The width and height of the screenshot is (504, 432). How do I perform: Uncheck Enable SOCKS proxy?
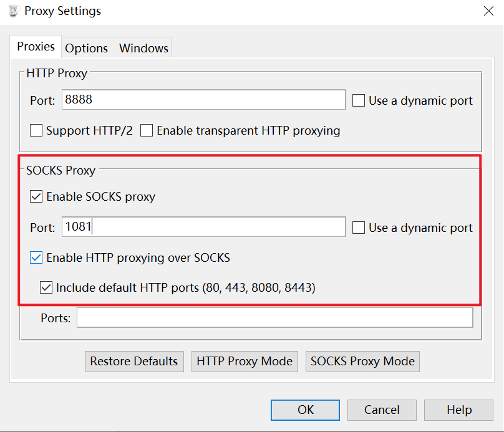36,197
